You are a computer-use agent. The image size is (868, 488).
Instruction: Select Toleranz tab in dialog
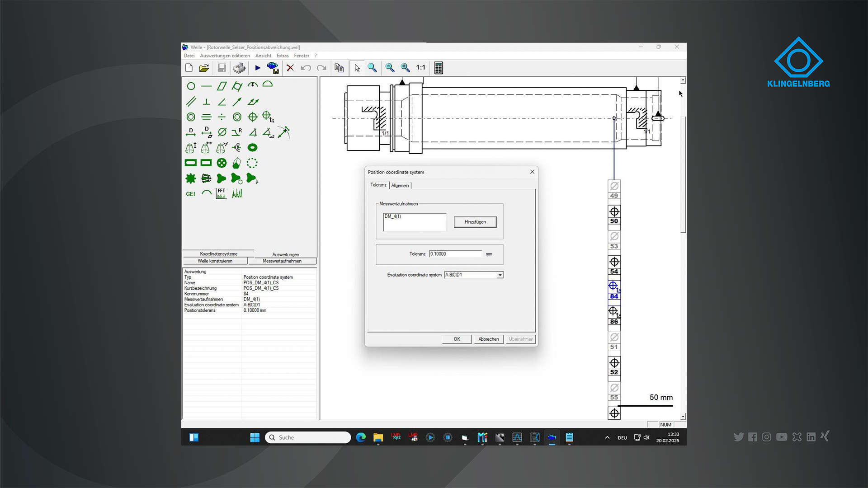click(378, 185)
